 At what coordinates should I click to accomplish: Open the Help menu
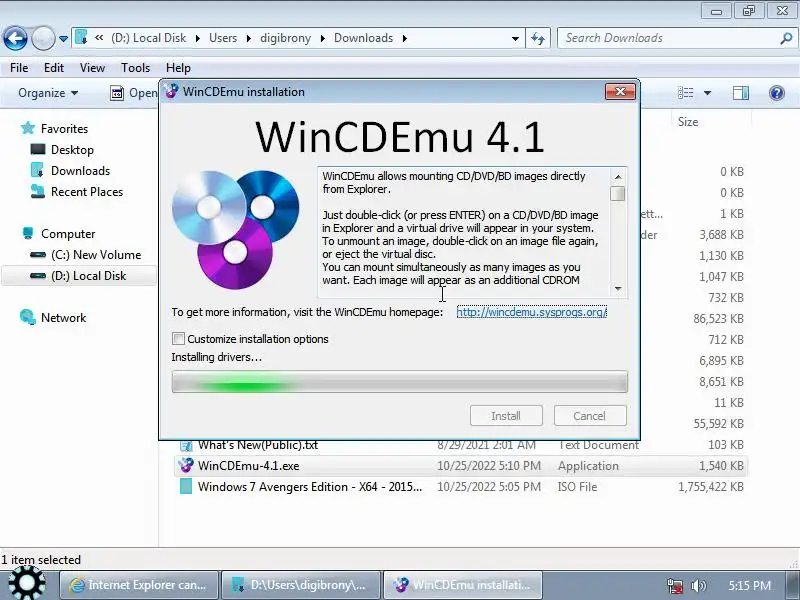[178, 68]
